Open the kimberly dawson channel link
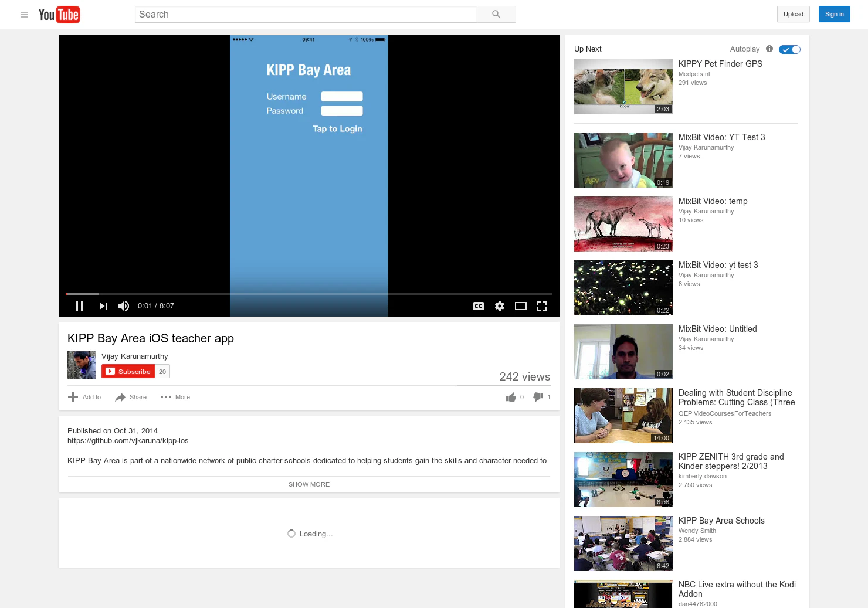The image size is (868, 608). coord(703,477)
